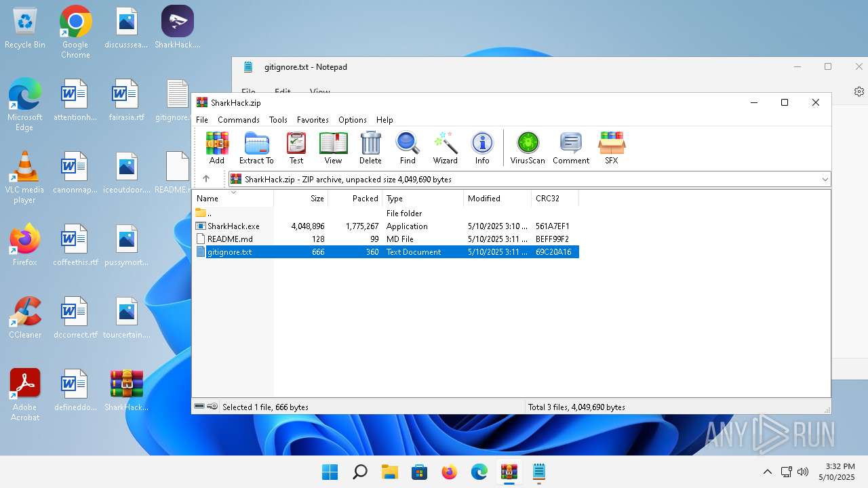Switch to Notepad in taskbar
This screenshot has width=868, height=488.
539,472
